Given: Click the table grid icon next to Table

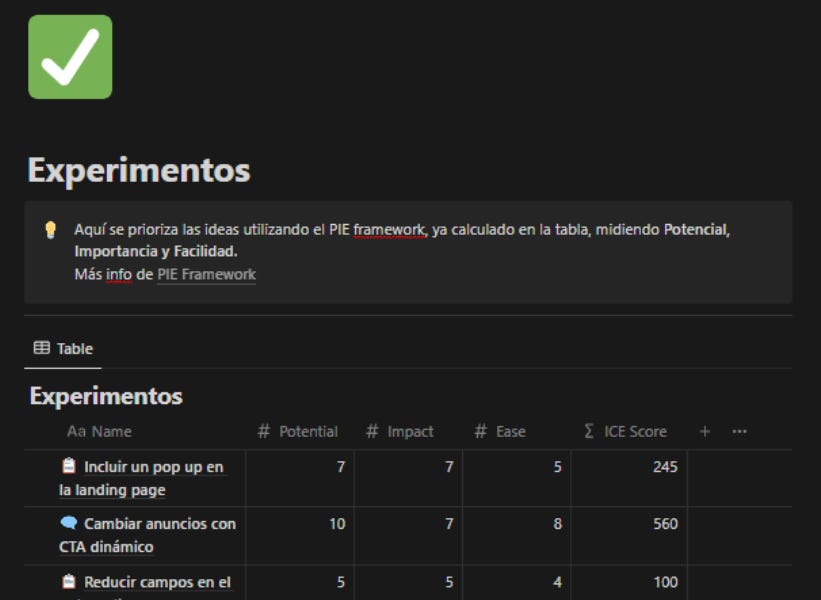Looking at the screenshot, I should tap(40, 347).
